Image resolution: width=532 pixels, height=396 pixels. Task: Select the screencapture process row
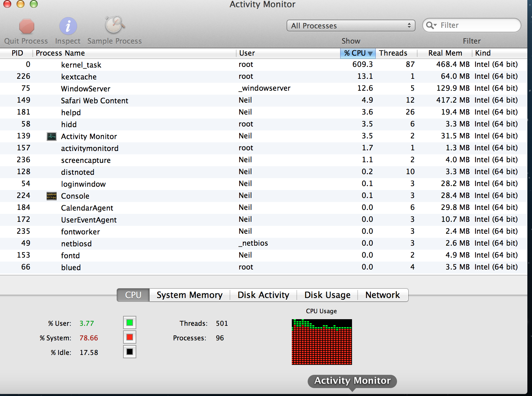pyautogui.click(x=264, y=160)
